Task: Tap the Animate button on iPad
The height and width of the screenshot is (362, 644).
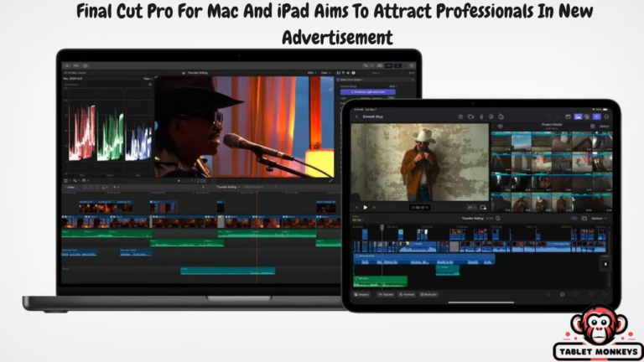Action: [407, 295]
